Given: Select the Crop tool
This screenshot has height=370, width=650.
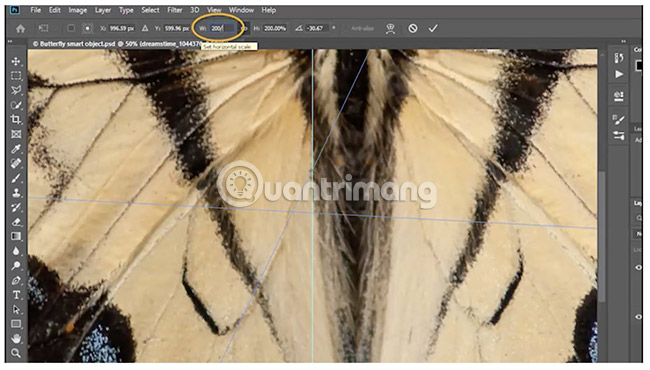Looking at the screenshot, I should tap(16, 120).
